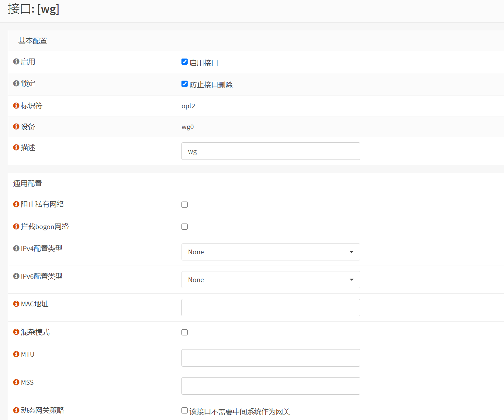Click into the MSS input field
Image resolution: width=504 pixels, height=420 pixels.
(270, 386)
